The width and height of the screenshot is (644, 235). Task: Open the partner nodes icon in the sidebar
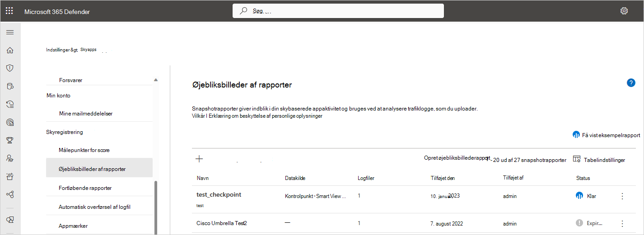click(x=9, y=194)
